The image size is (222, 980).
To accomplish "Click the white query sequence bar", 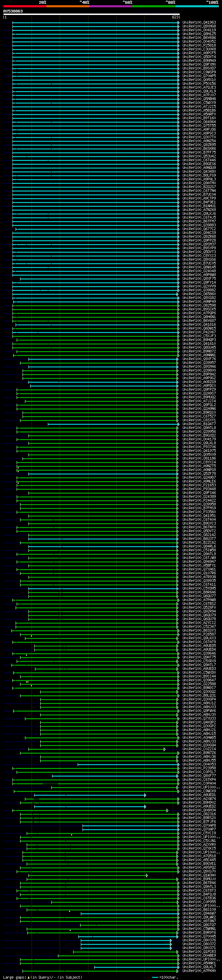I will (x=91, y=15).
